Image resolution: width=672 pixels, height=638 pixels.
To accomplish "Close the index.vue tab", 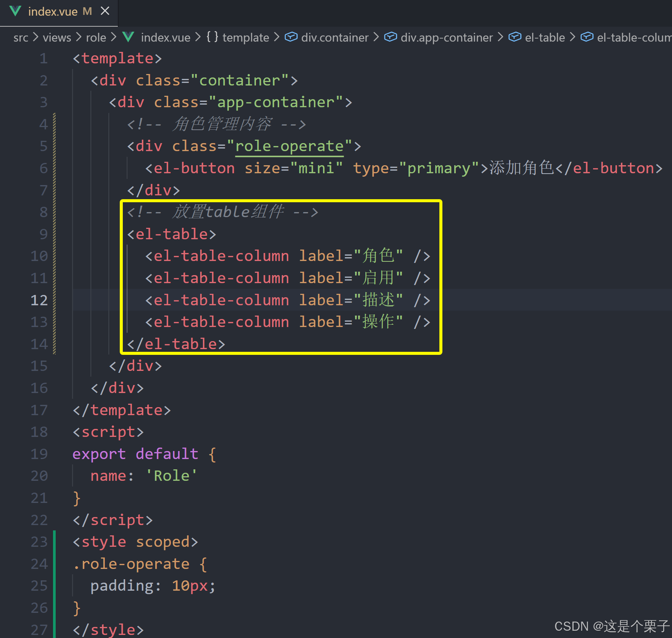I will [x=105, y=11].
